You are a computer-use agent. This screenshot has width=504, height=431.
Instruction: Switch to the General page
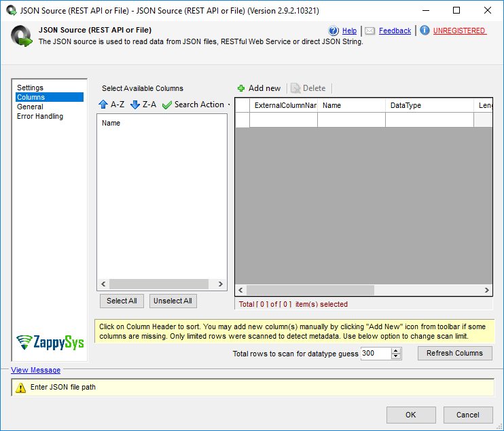(30, 107)
